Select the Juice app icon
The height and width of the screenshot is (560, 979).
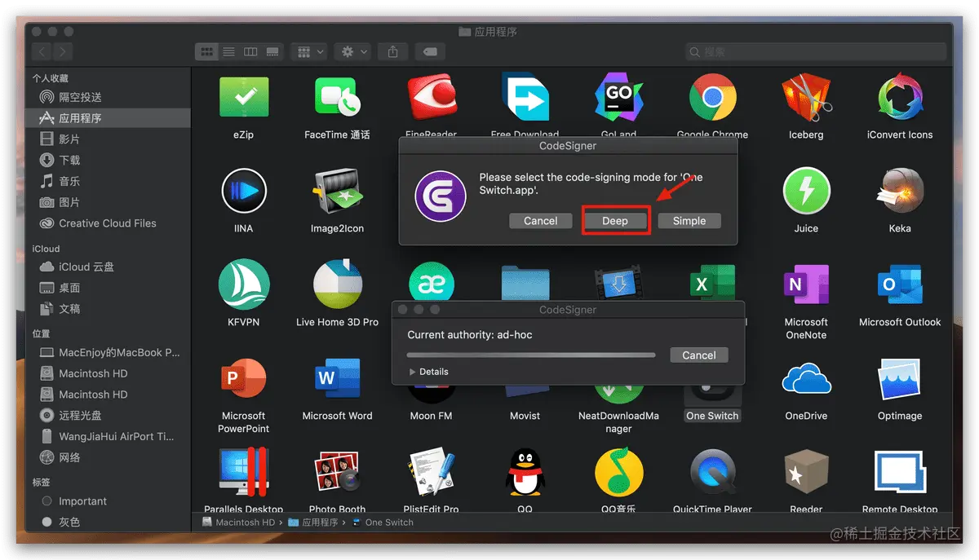pyautogui.click(x=806, y=192)
